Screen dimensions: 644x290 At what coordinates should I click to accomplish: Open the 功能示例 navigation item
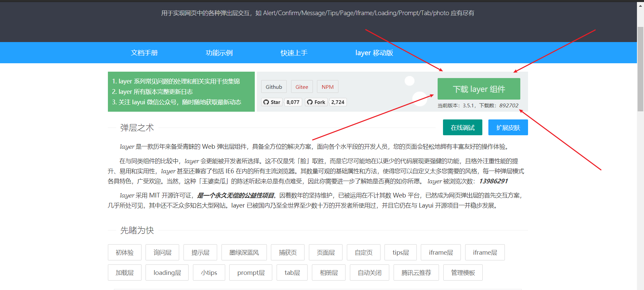[x=219, y=53]
